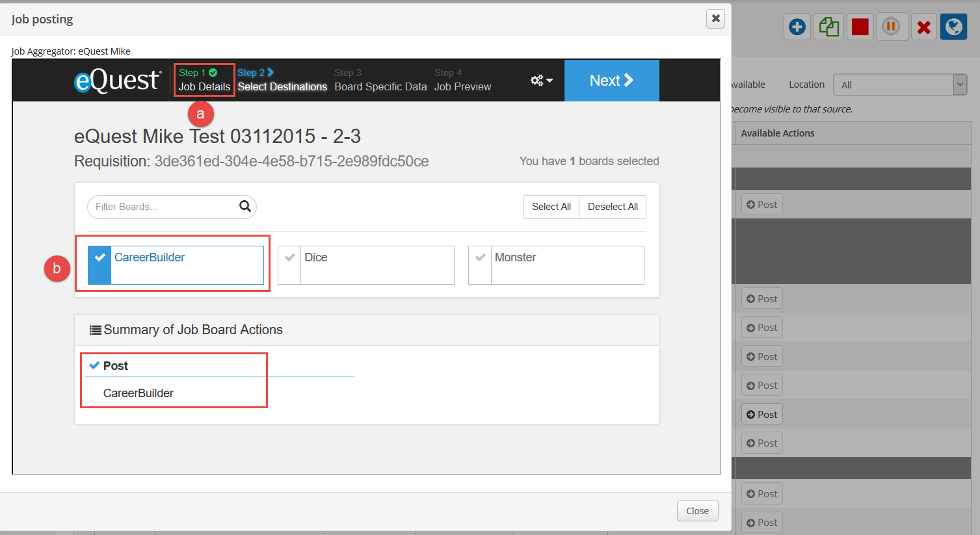Select the Monster job board
Screen dimensions: 980x535
(x=556, y=265)
